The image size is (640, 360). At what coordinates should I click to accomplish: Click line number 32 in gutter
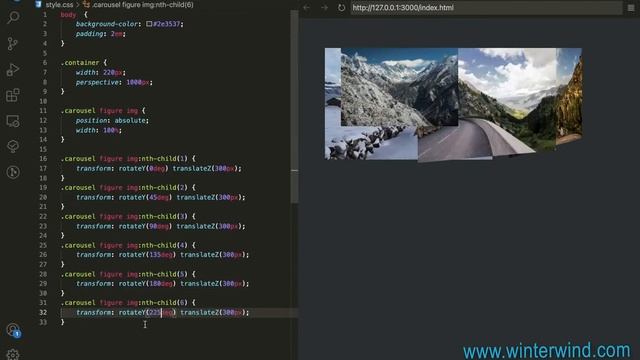43,313
